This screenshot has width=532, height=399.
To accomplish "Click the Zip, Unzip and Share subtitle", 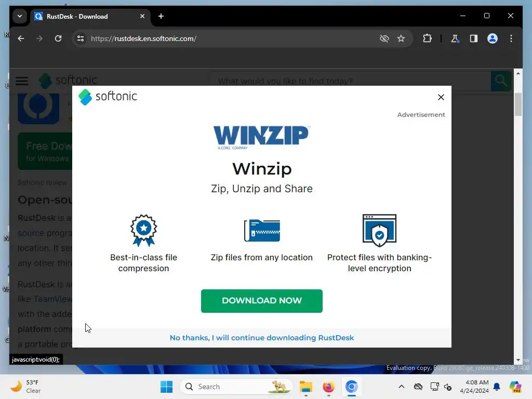I will pyautogui.click(x=262, y=189).
